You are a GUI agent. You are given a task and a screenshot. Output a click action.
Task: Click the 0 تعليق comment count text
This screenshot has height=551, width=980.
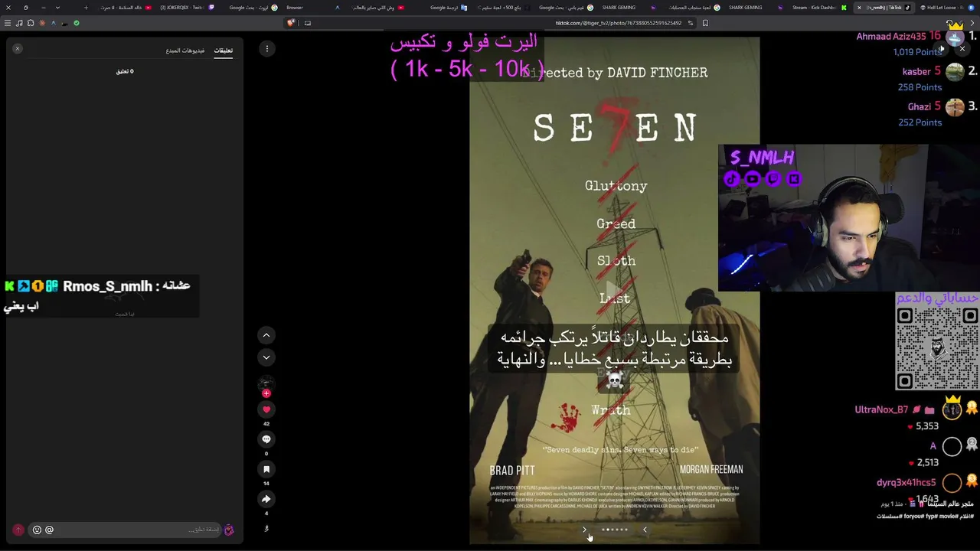point(125,71)
